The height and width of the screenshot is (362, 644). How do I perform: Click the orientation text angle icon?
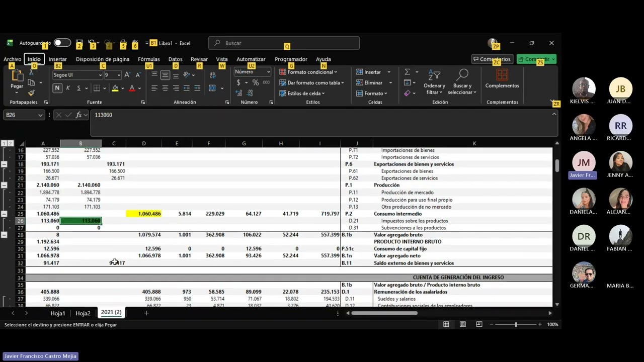(x=187, y=75)
